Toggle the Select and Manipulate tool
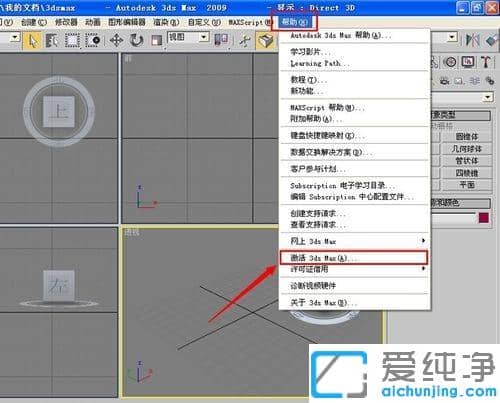 pyautogui.click(x=245, y=40)
